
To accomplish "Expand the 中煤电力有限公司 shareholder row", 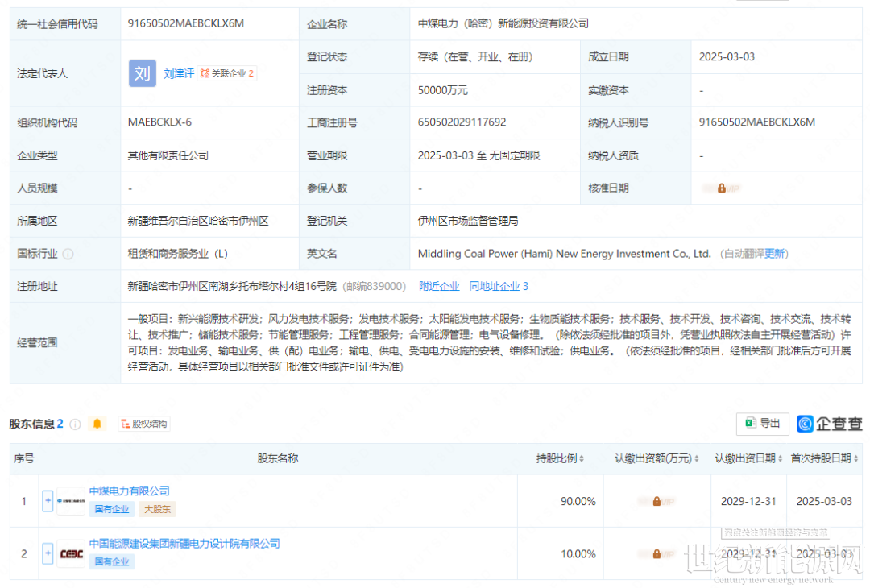I will (48, 501).
